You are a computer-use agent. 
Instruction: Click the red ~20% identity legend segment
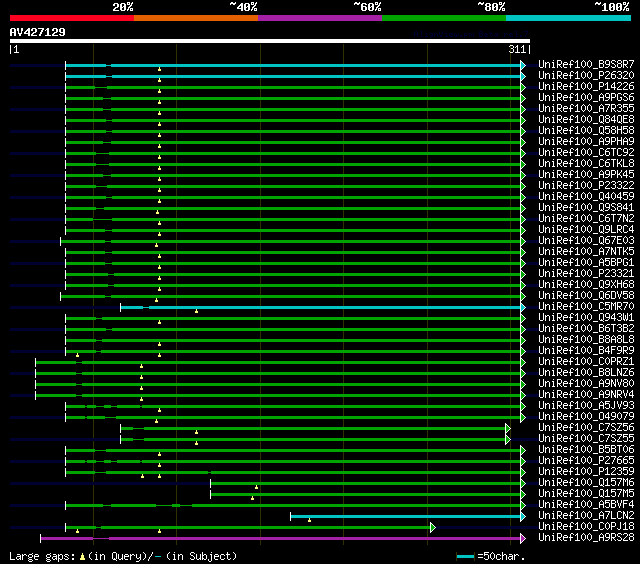point(71,18)
